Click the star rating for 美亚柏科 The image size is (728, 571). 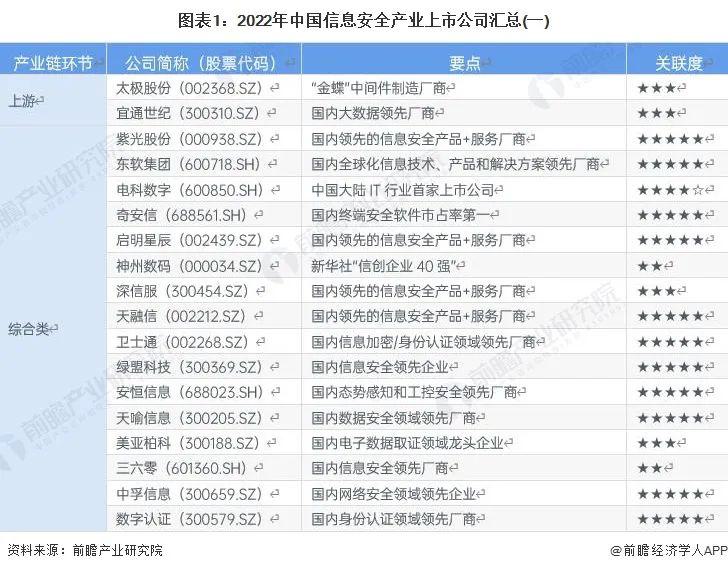coord(660,442)
